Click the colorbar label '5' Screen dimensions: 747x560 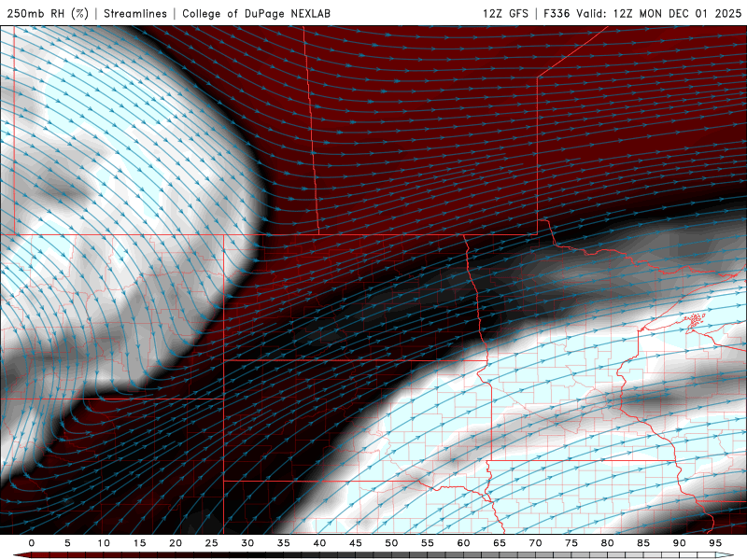[x=67, y=543]
